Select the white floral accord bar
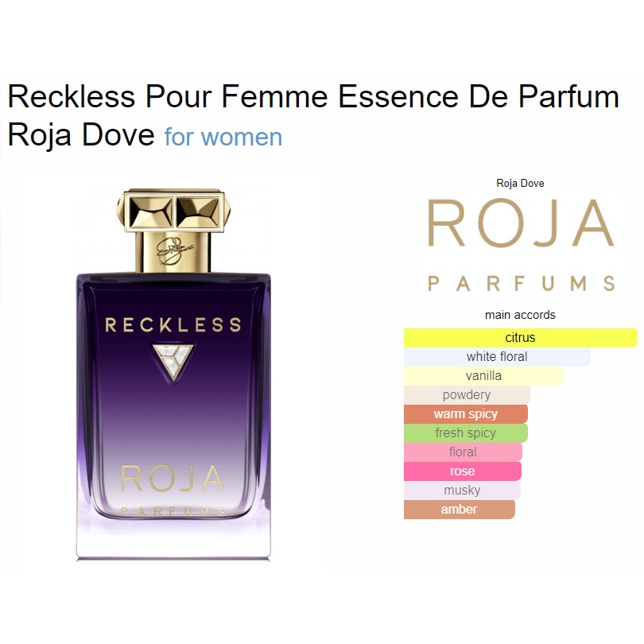 click(497, 356)
